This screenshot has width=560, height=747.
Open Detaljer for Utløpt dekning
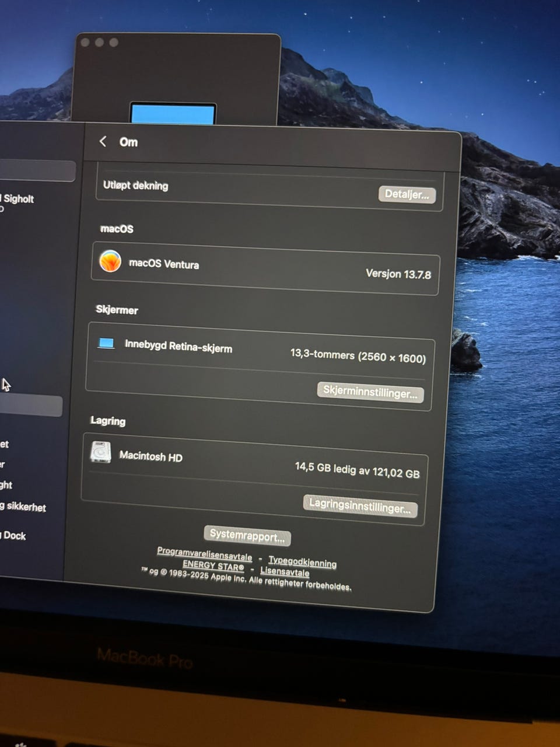tap(407, 194)
